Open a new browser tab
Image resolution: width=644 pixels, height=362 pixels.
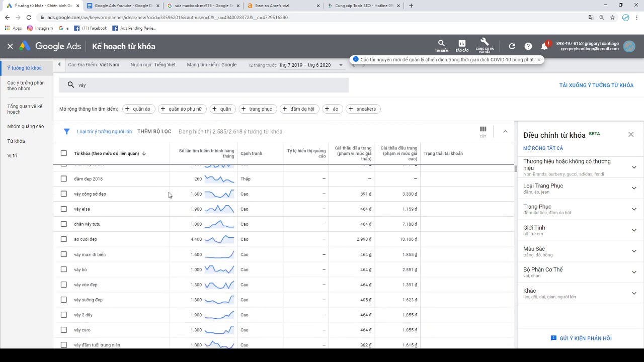pyautogui.click(x=411, y=6)
